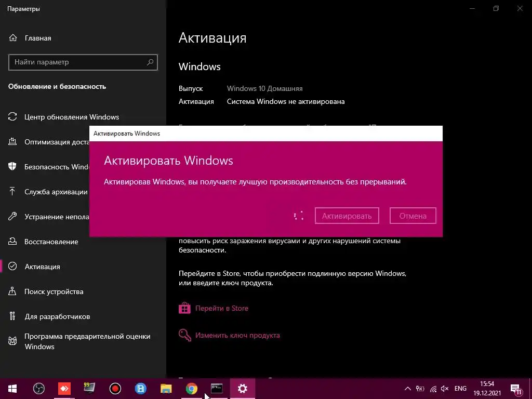Screen dimensions: 532x399
Task: Click the recovery icon beside Восстановление
Action: click(12, 241)
